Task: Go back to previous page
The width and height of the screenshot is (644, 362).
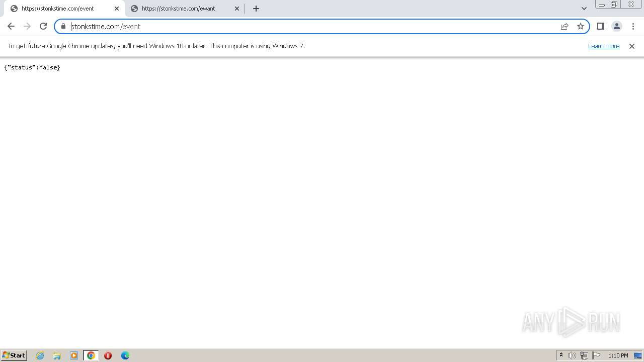Action: pos(11,26)
